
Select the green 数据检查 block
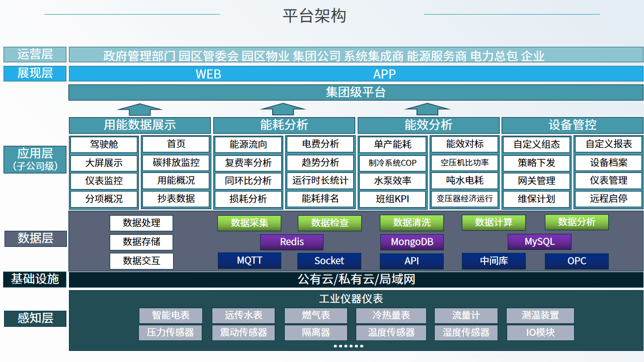330,223
